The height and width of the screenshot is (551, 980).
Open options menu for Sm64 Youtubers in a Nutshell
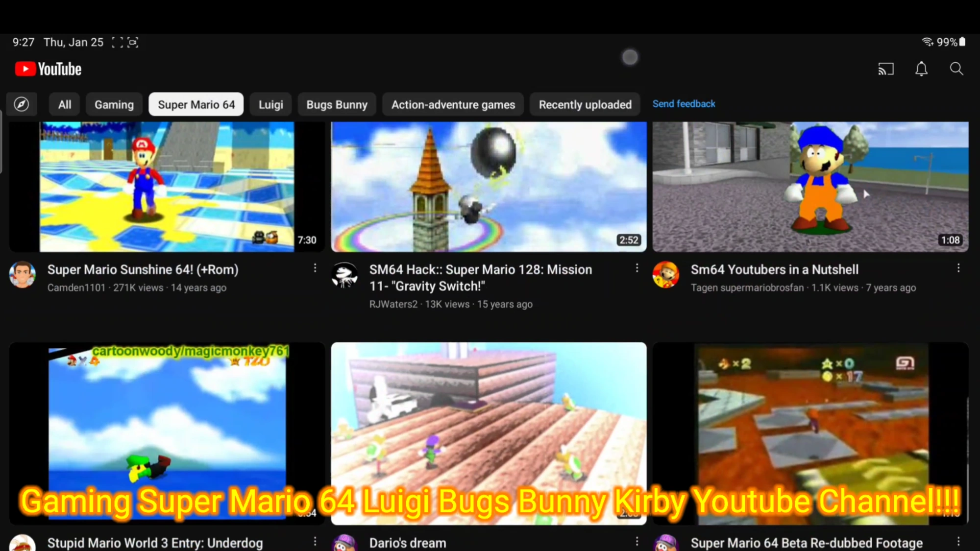(x=959, y=268)
